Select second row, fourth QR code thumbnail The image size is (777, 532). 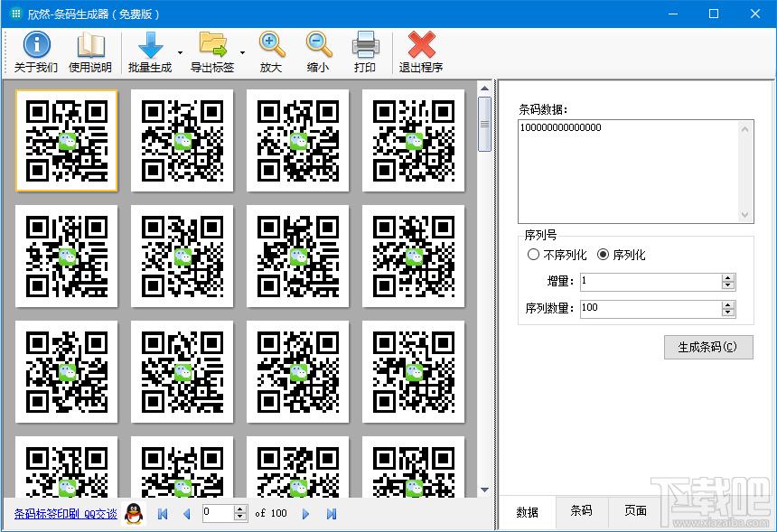click(414, 257)
